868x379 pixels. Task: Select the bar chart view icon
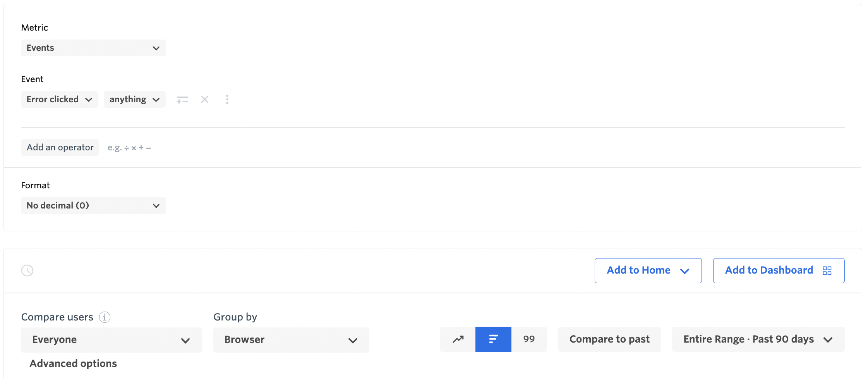[x=493, y=339]
